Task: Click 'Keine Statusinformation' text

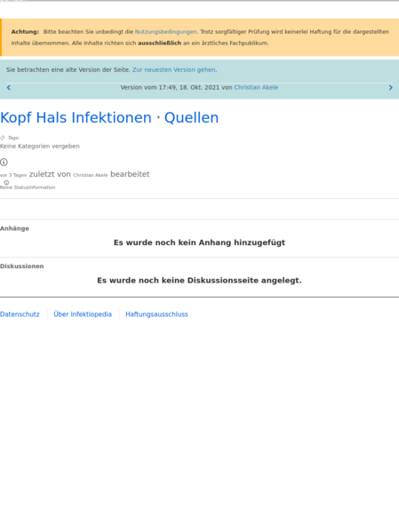Action: [x=28, y=187]
